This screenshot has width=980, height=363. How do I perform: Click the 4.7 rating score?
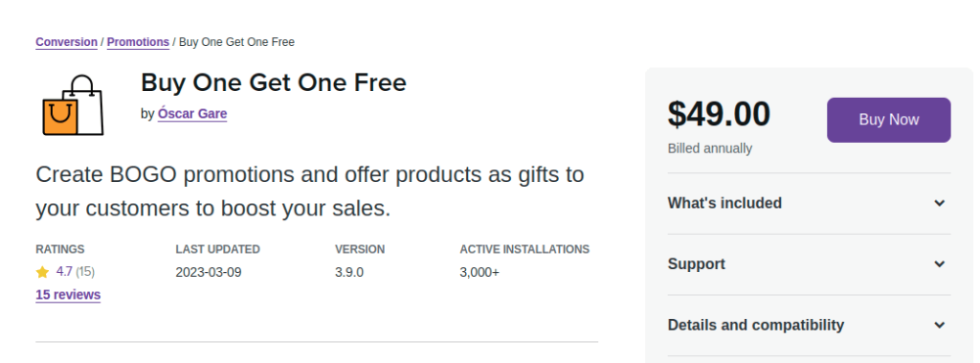(64, 272)
